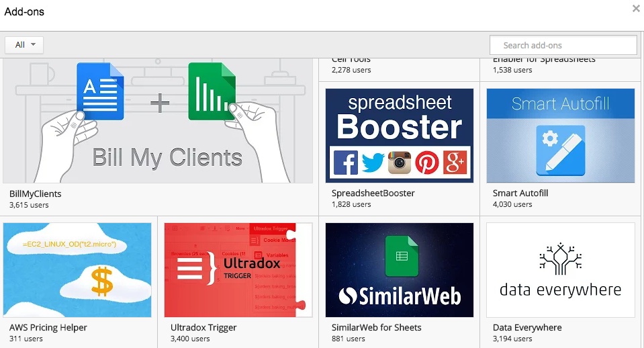Click the Facebook icon in Spreadsheet Booster
The image size is (644, 348).
pyautogui.click(x=346, y=163)
